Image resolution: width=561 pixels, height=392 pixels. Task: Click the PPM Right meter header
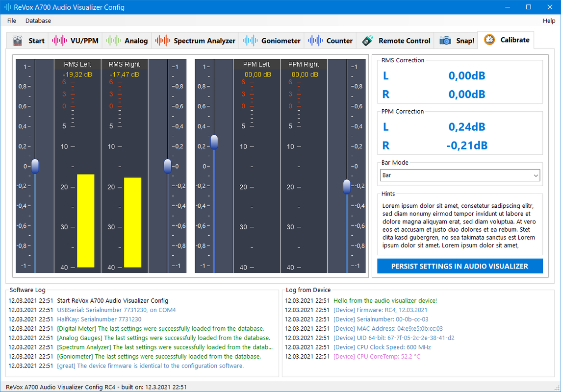(304, 64)
